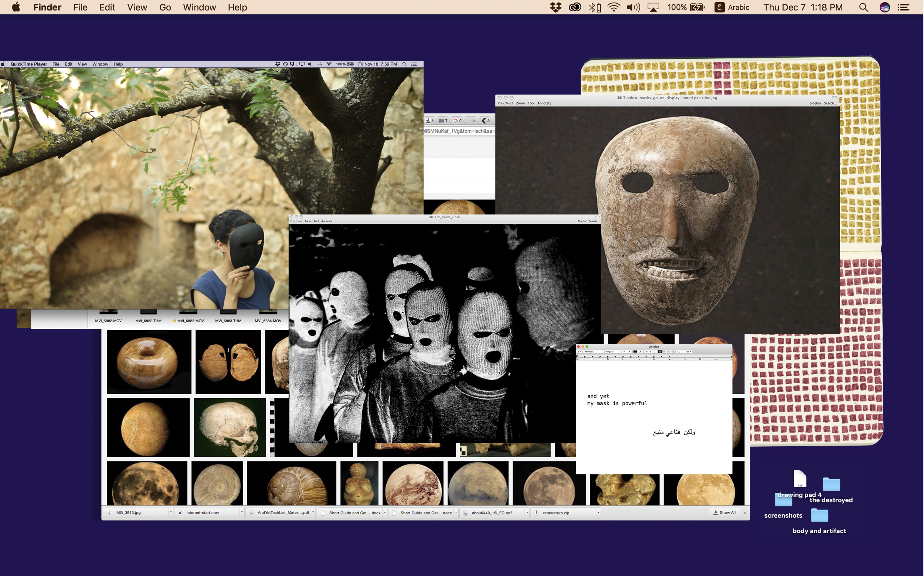Open the list bullets dropdown in TextEdit
The image size is (924, 576).
[x=688, y=352]
